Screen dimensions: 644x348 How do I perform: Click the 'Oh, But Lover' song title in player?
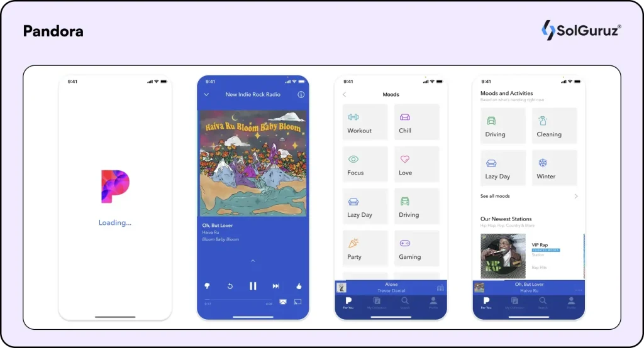tap(217, 226)
